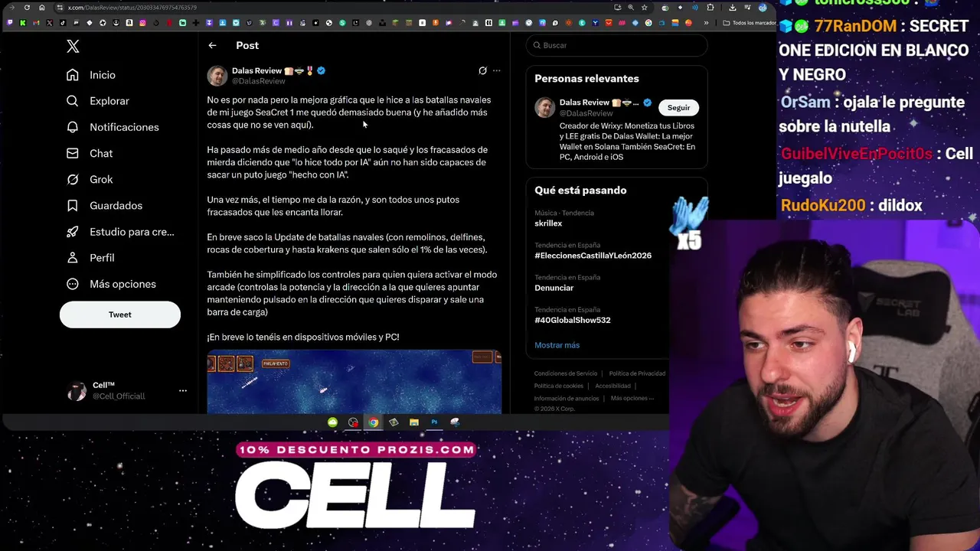The height and width of the screenshot is (551, 980).
Task: Open Google Chrome in the taskbar
Action: (x=373, y=422)
